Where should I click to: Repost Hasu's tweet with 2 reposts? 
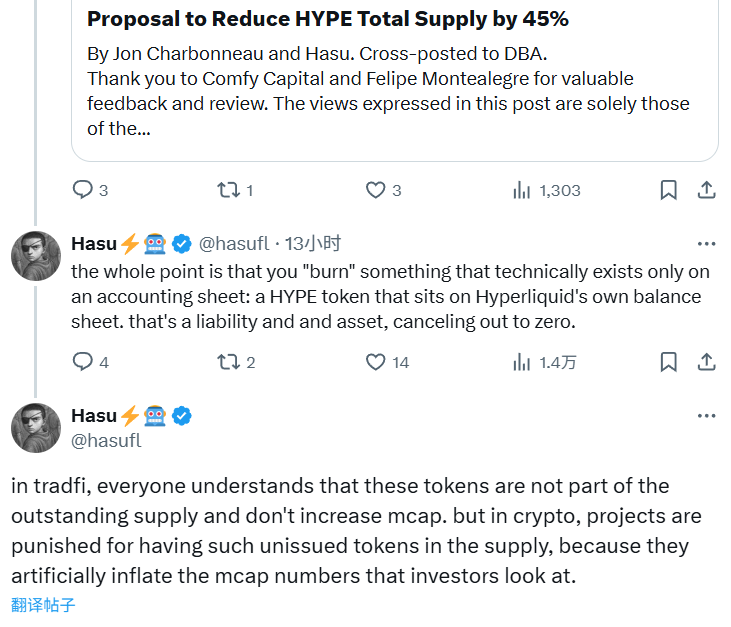tap(228, 362)
